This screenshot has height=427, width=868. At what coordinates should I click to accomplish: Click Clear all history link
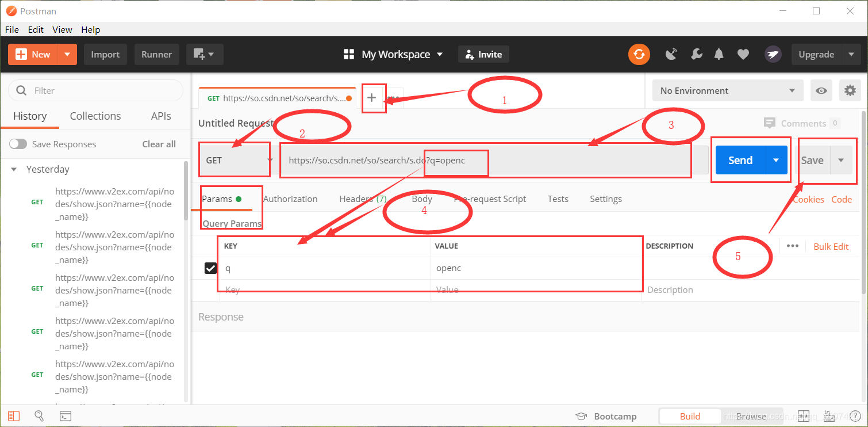[159, 144]
